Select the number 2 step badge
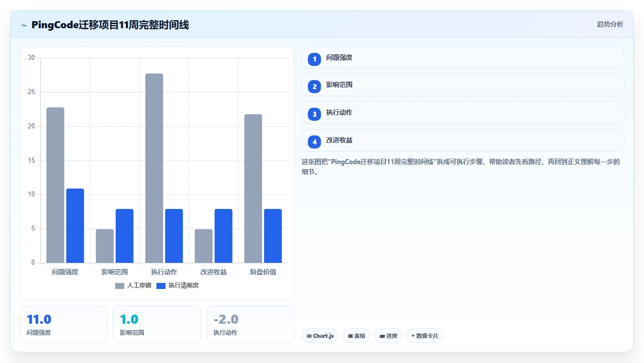This screenshot has width=644, height=363. (x=314, y=87)
